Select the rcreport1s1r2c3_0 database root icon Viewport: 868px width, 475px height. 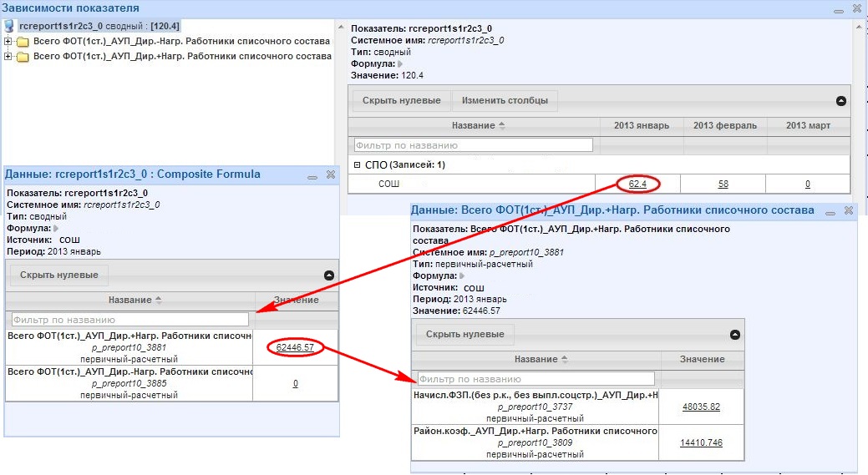(9, 26)
